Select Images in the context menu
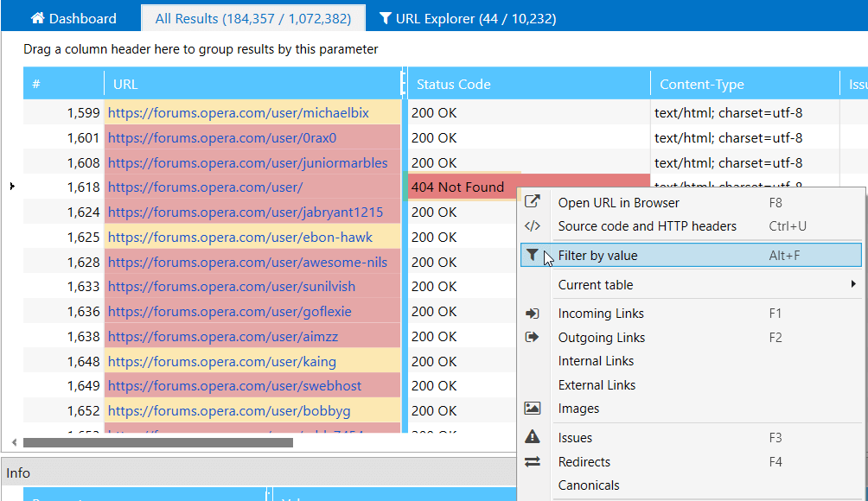 [690, 409]
